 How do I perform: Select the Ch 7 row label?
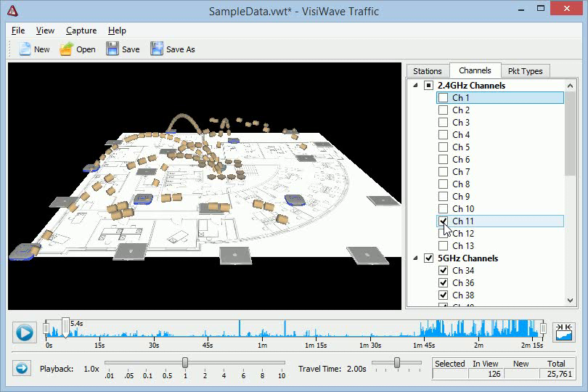(461, 172)
